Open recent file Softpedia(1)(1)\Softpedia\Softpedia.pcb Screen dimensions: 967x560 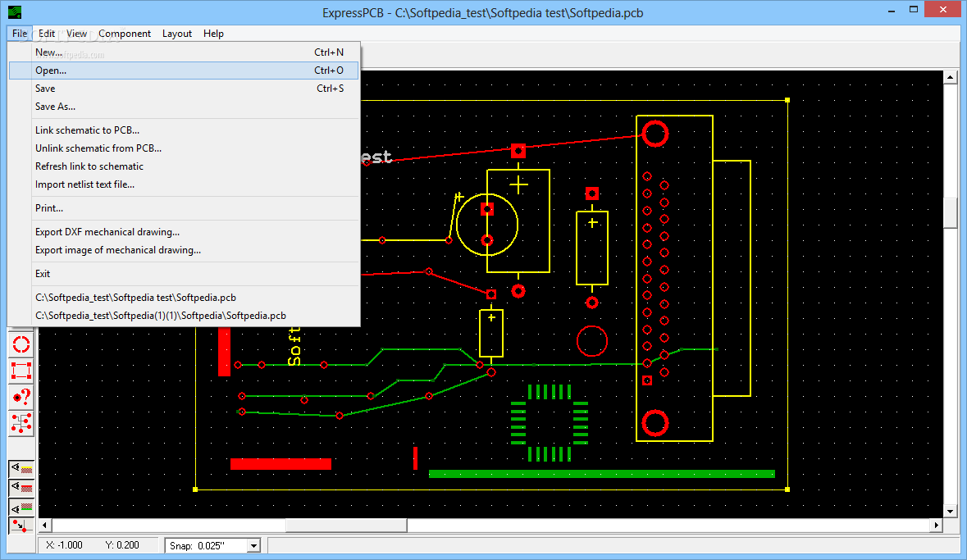(184, 315)
